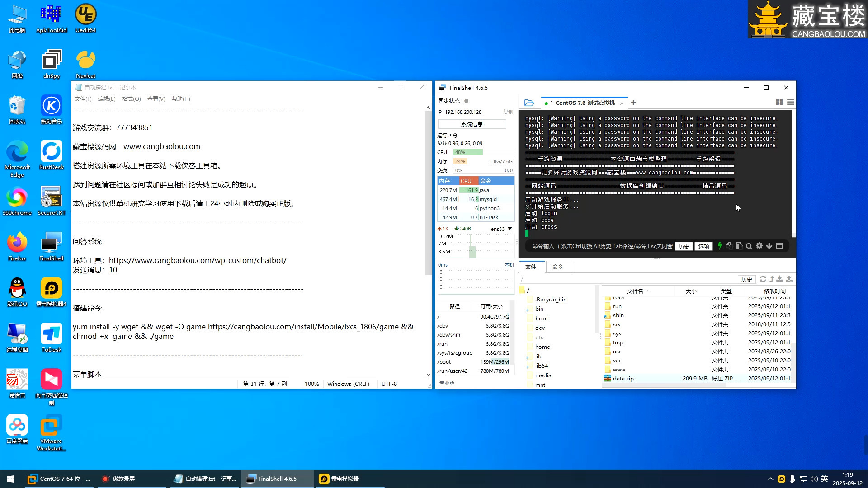Open terminal search with the magnifier icon
868x488 pixels.
[x=749, y=246]
